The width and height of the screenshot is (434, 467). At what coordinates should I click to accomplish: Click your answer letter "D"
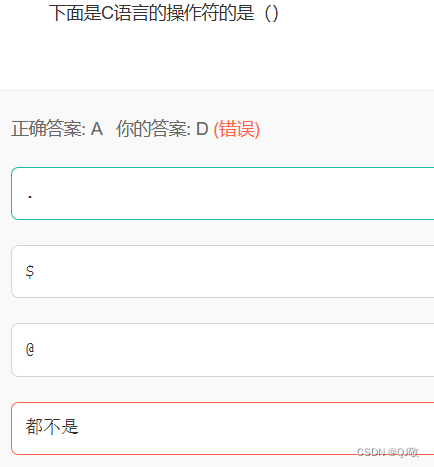202,129
